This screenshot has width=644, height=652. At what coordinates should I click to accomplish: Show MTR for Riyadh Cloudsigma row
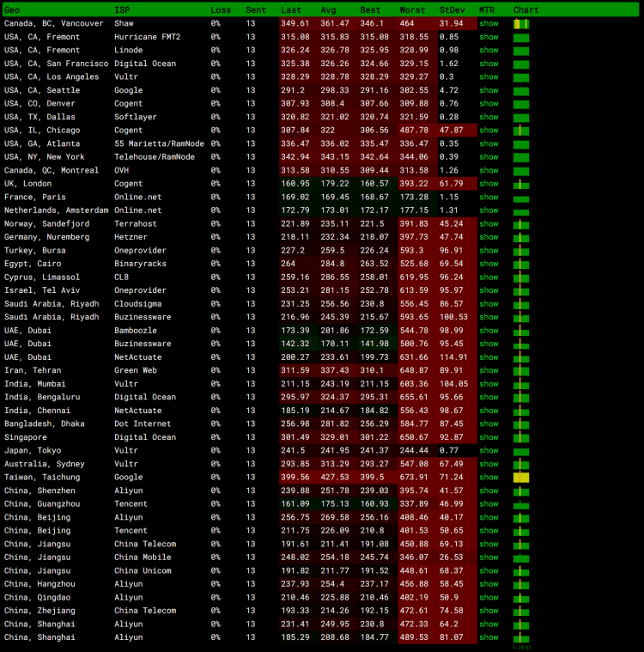[489, 303]
